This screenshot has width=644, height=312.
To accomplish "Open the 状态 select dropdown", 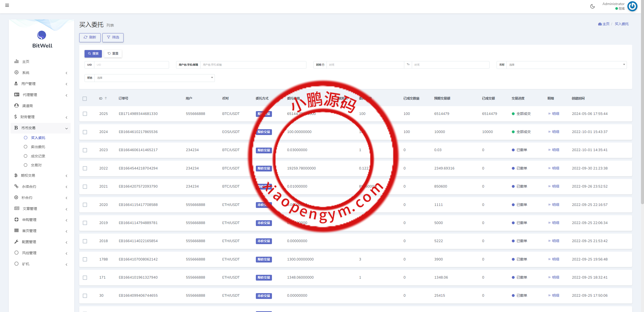I will tap(154, 78).
